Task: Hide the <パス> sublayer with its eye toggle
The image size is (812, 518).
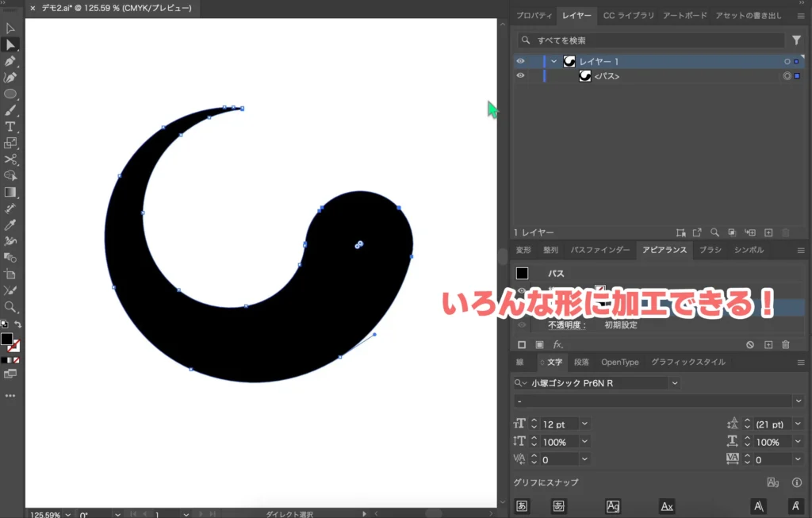Action: [x=521, y=75]
